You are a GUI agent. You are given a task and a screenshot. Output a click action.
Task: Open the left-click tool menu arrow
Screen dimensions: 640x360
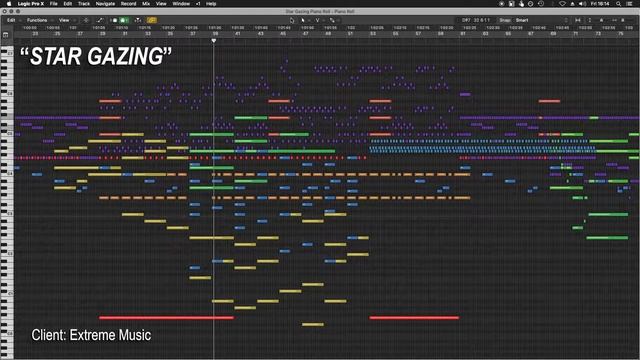click(309, 20)
